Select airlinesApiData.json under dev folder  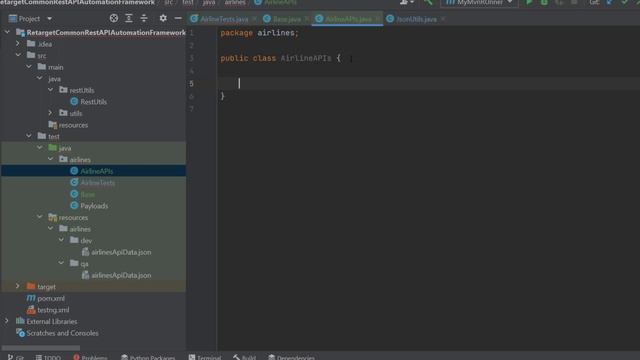point(121,252)
